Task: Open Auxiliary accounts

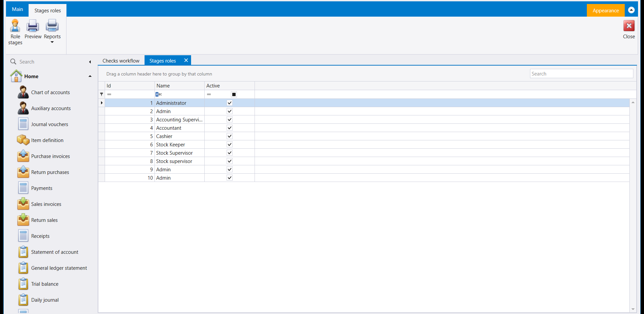Action: click(51, 108)
